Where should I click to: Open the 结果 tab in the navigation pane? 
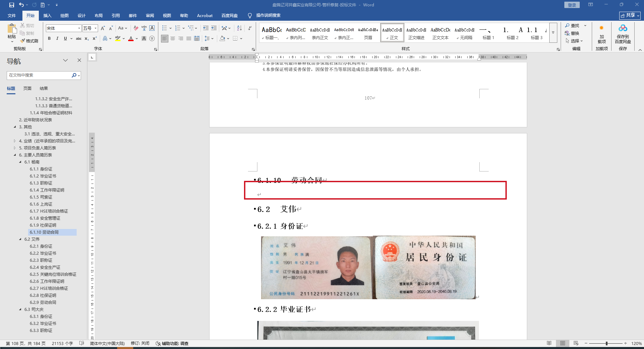click(x=44, y=89)
